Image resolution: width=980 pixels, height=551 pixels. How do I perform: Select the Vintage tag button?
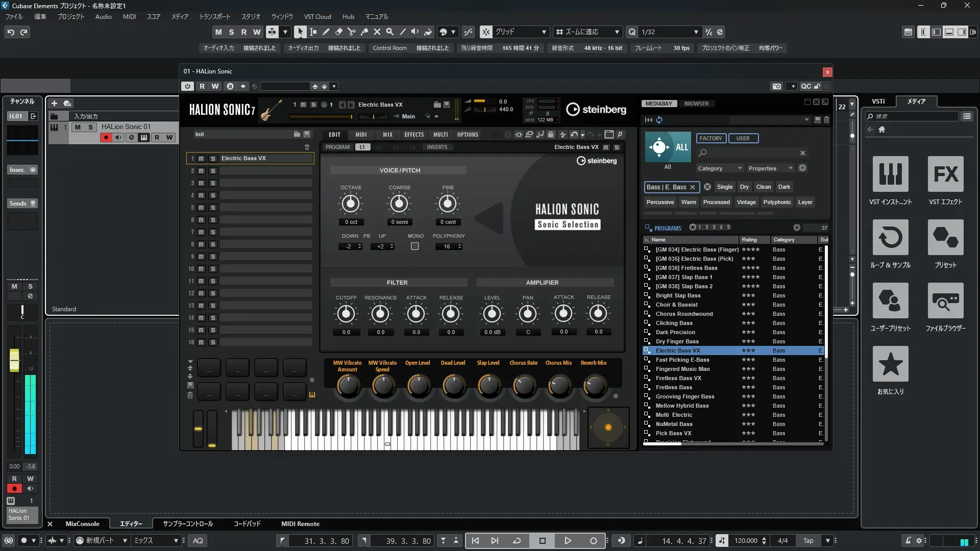[x=746, y=202]
